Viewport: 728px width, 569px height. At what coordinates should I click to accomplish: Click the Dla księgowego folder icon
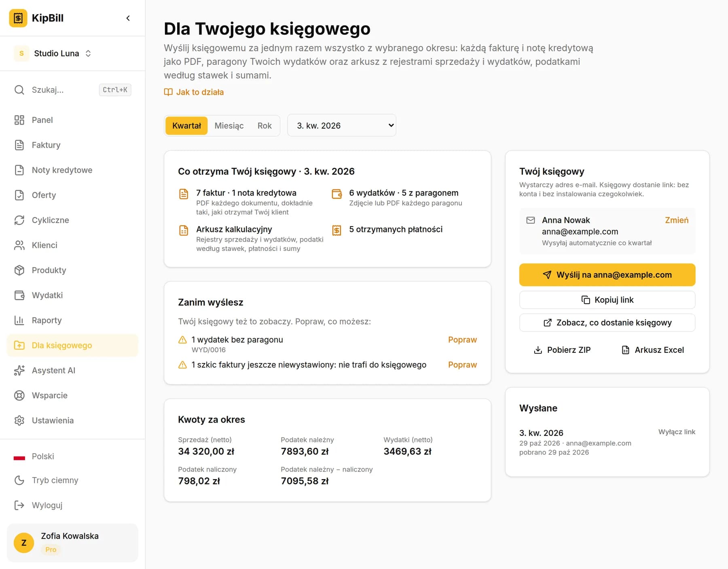(19, 346)
